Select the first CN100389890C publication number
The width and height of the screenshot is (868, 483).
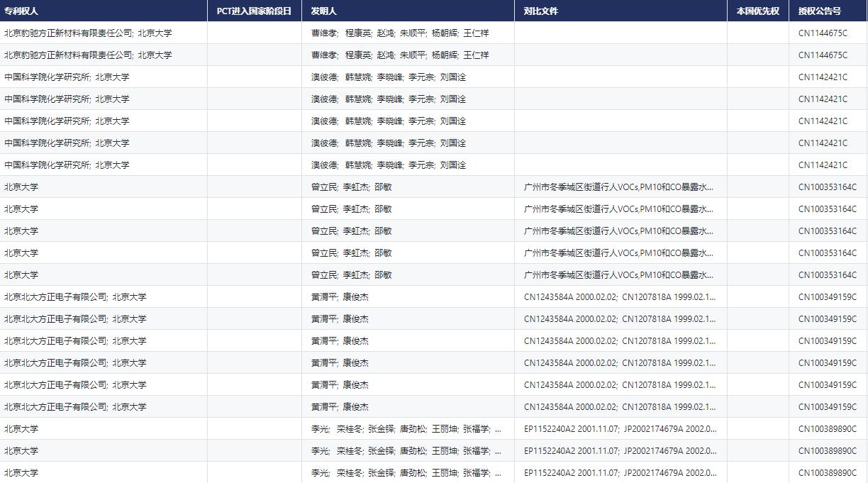(828, 428)
